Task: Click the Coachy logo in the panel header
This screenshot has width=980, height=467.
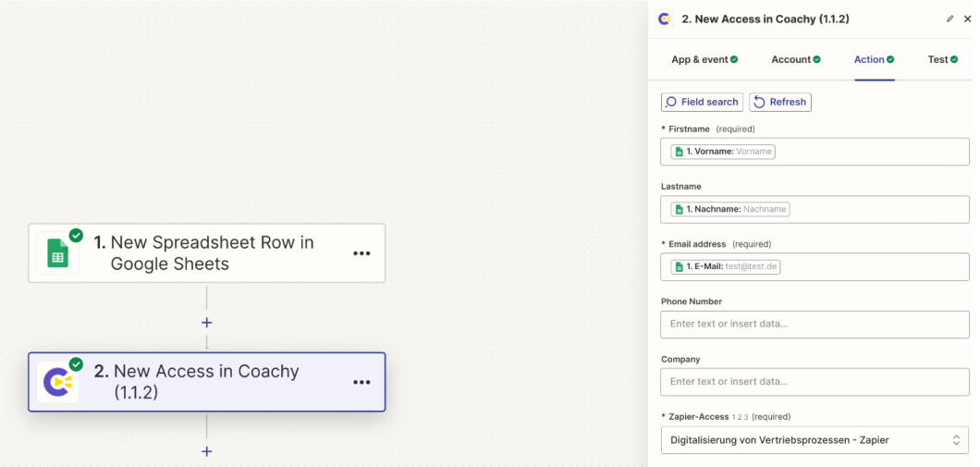Action: pos(665,18)
